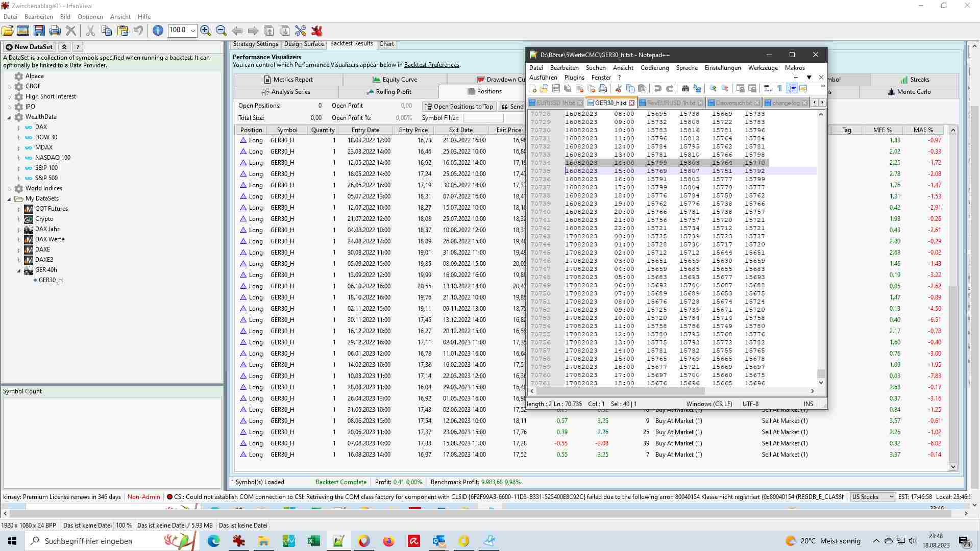
Task: Open the IrfanView image information icon
Action: 158,31
